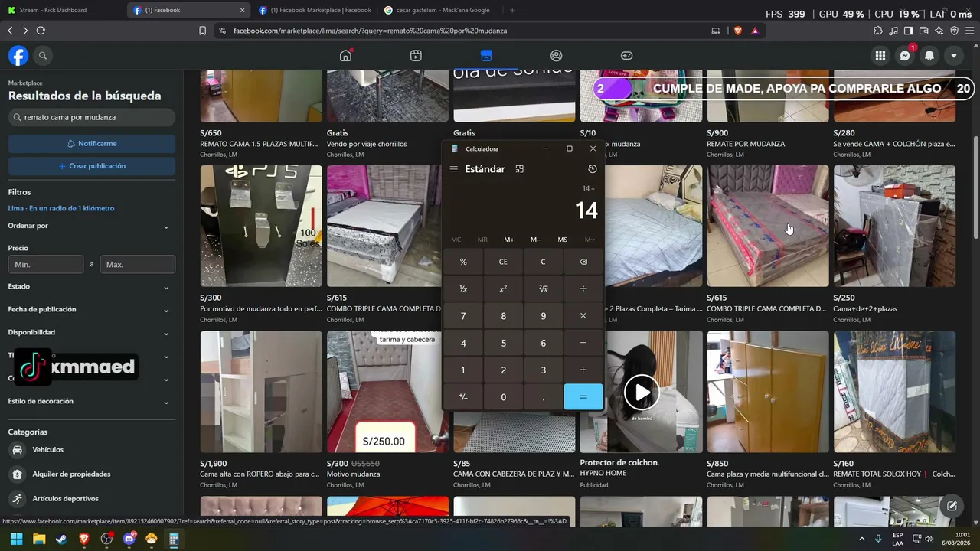Click the browser address bar URL
The height and width of the screenshot is (551, 980).
[x=370, y=31]
